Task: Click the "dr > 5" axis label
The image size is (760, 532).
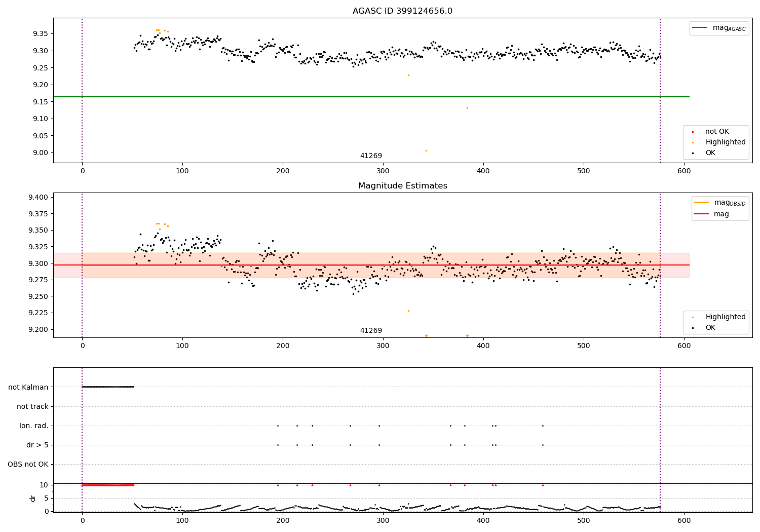Action: tap(37, 445)
